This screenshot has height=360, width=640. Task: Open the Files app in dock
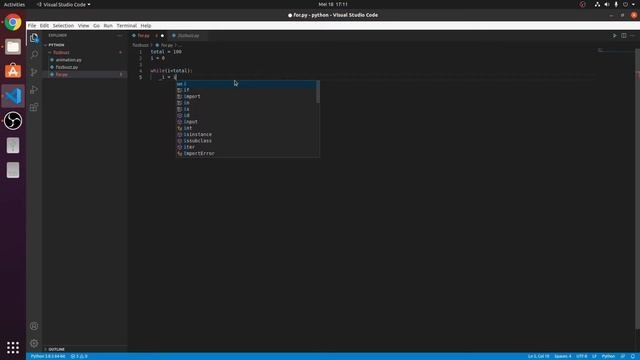[13, 47]
